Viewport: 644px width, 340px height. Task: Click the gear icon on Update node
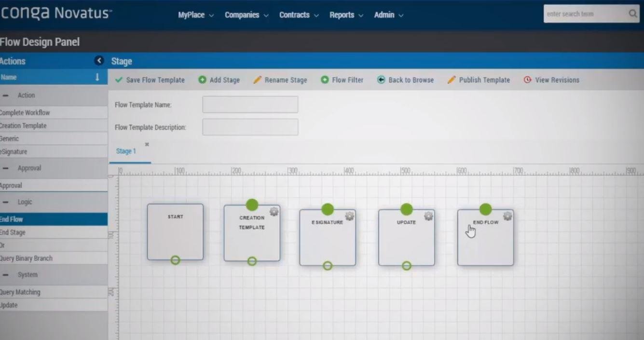pos(428,216)
